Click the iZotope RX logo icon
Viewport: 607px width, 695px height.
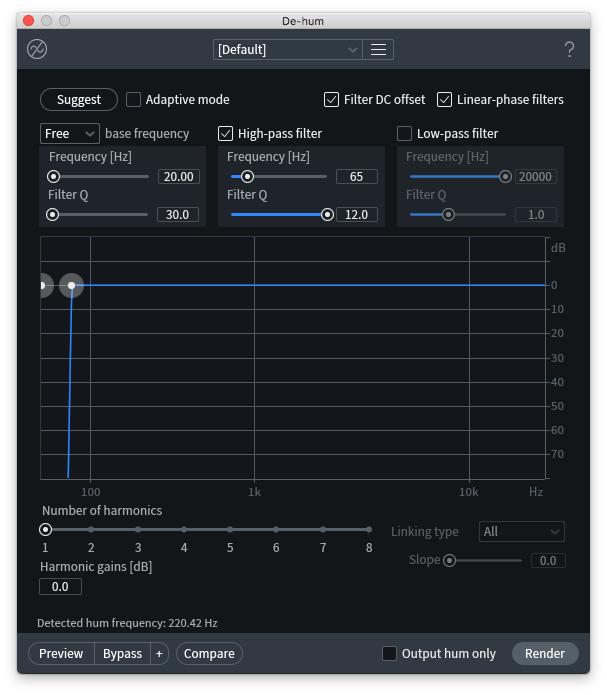pyautogui.click(x=37, y=50)
